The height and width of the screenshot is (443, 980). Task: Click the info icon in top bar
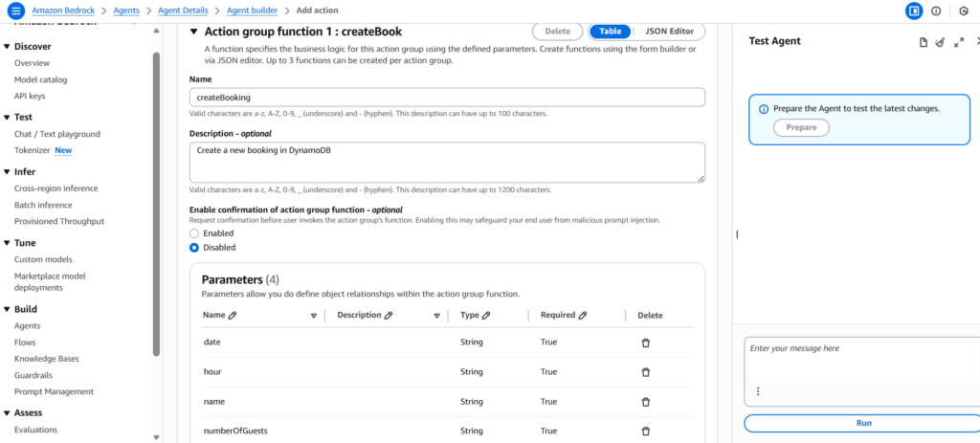pos(936,11)
